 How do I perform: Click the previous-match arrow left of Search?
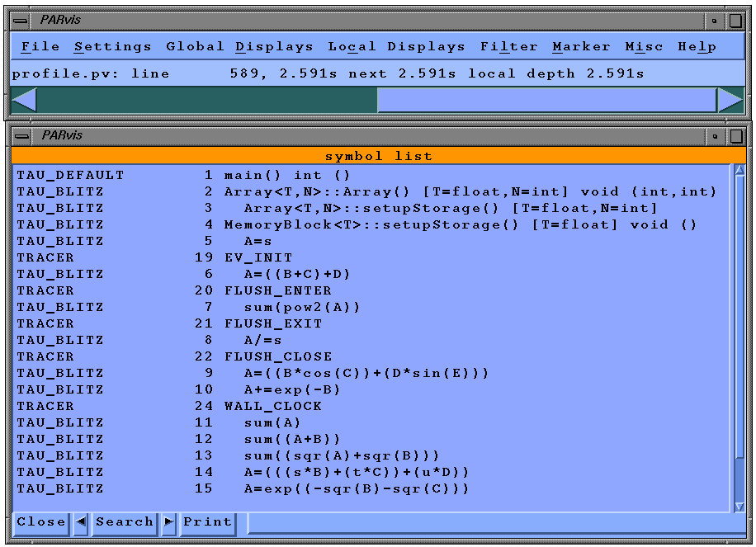81,522
